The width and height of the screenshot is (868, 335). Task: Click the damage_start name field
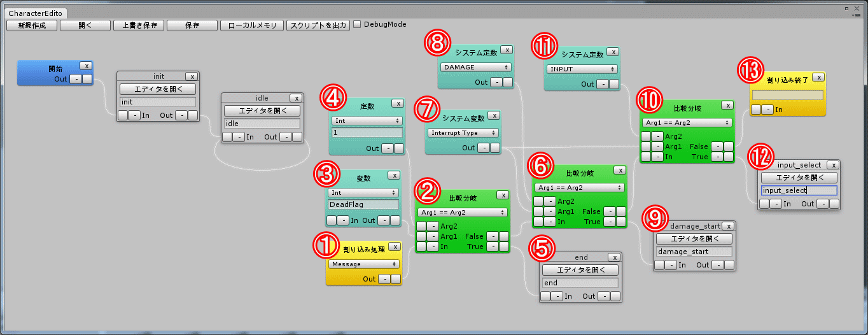[x=694, y=252]
